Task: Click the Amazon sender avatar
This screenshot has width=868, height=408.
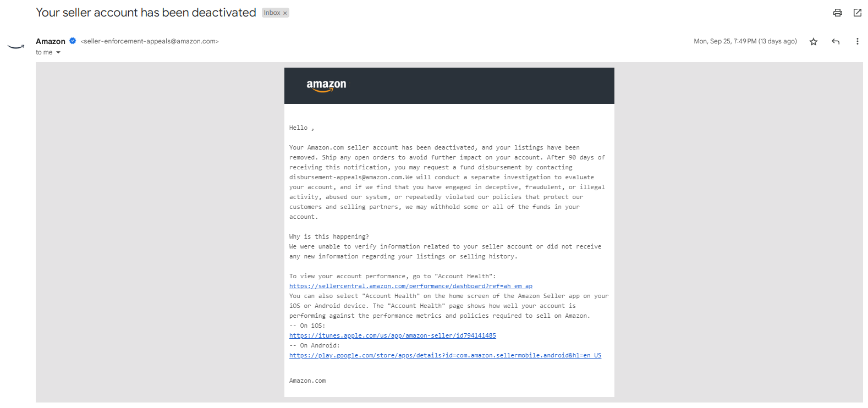Action: 16,47
